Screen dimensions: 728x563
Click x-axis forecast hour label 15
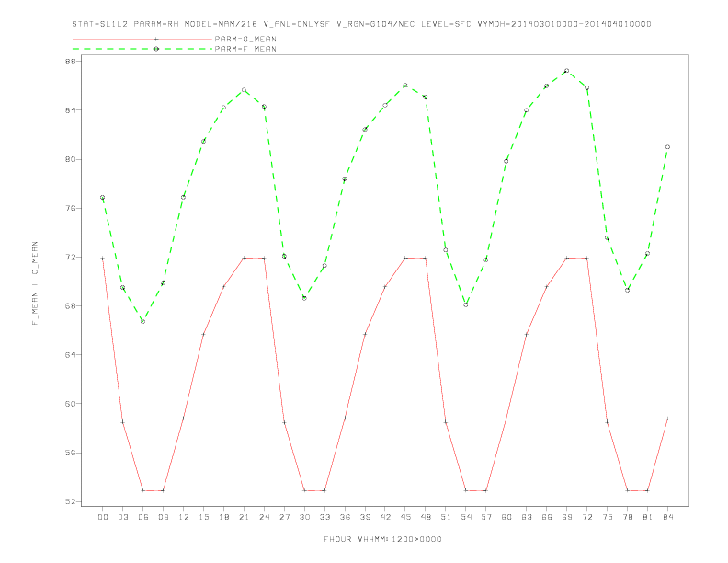tap(204, 517)
